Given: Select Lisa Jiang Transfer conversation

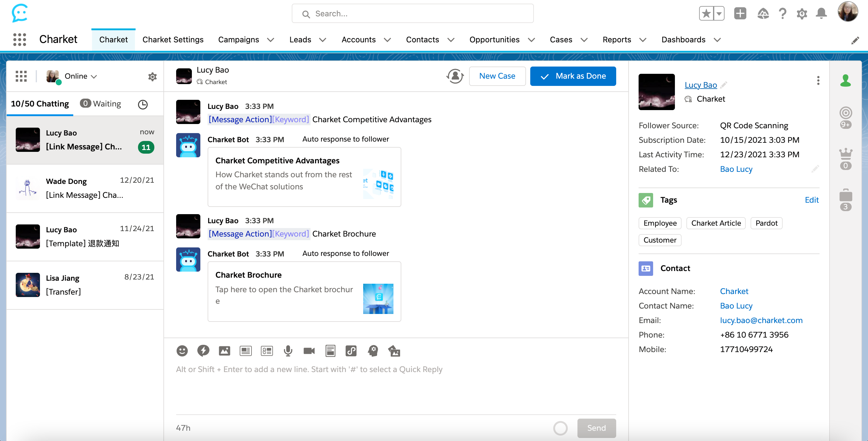Looking at the screenshot, I should pyautogui.click(x=85, y=286).
